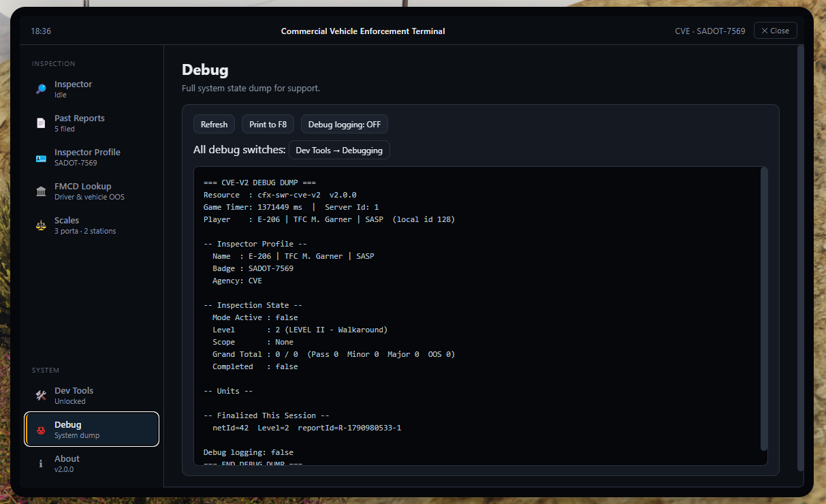Click the 18:36 clock in header
The width and height of the screenshot is (826, 504).
[41, 31]
